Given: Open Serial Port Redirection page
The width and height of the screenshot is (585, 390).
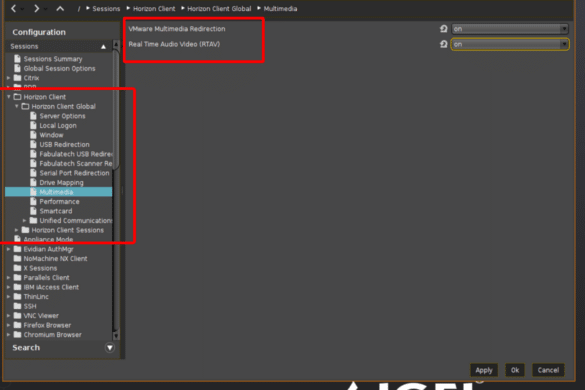Looking at the screenshot, I should pos(74,173).
